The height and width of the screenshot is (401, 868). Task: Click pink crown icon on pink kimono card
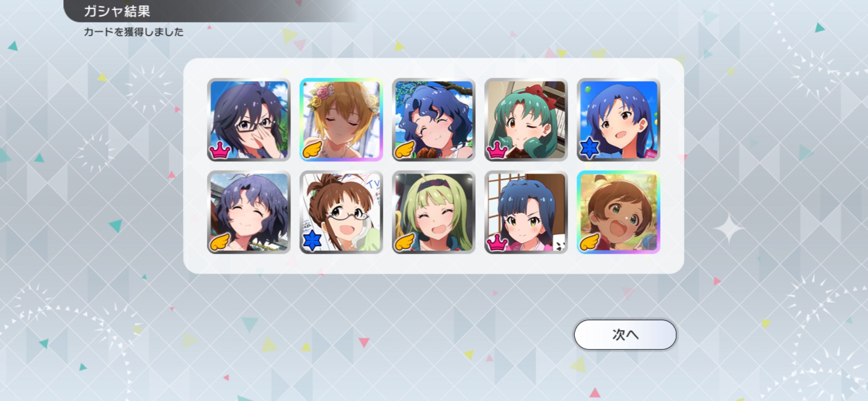[x=497, y=242]
